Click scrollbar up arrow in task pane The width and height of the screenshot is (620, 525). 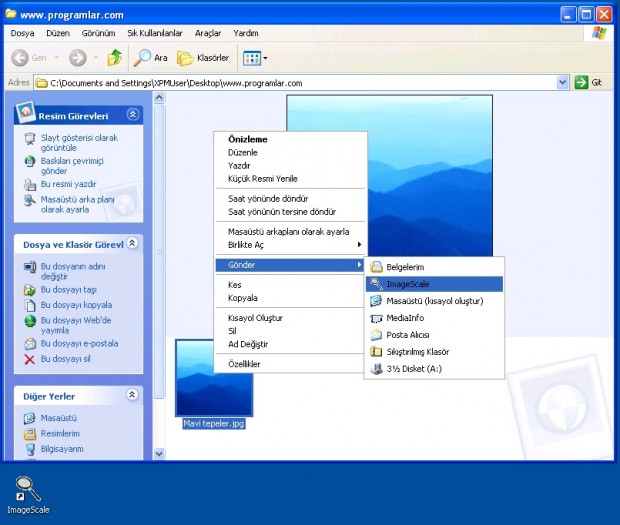159,97
